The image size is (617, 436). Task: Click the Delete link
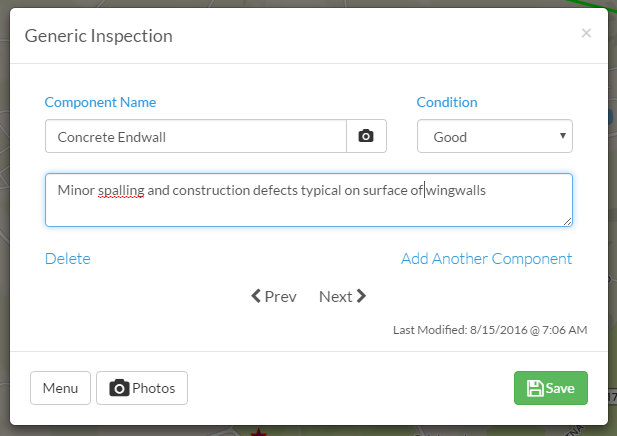[68, 259]
